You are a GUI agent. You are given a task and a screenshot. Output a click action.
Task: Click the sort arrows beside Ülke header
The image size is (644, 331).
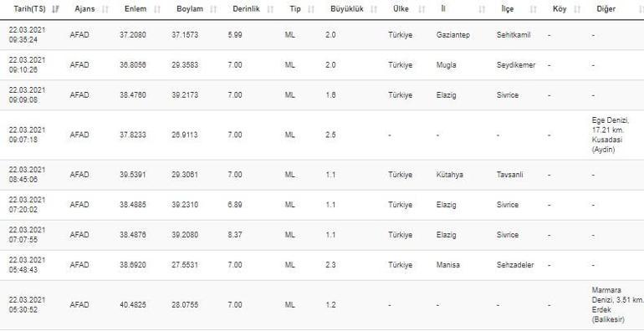[421, 9]
